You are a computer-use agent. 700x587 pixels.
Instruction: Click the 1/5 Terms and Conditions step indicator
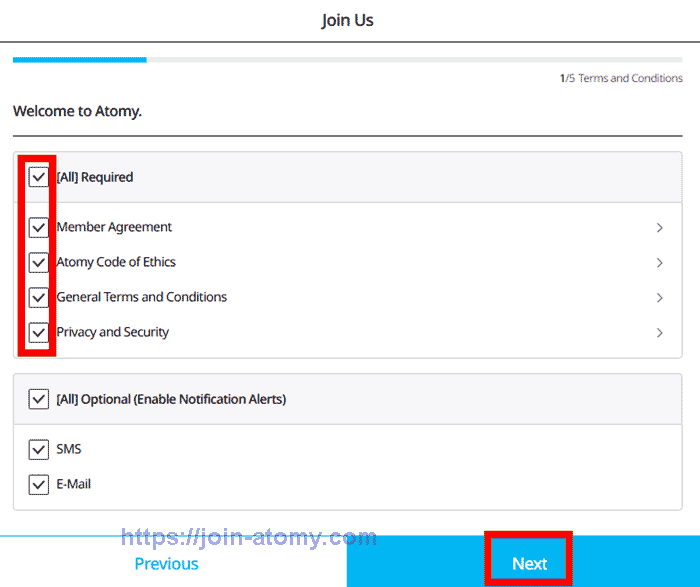(x=621, y=78)
